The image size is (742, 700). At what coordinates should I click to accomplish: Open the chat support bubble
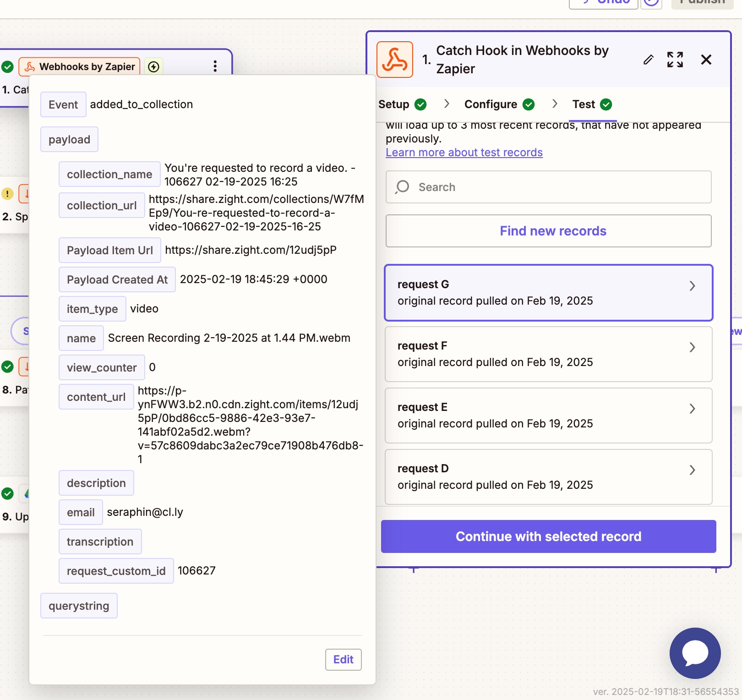(695, 653)
